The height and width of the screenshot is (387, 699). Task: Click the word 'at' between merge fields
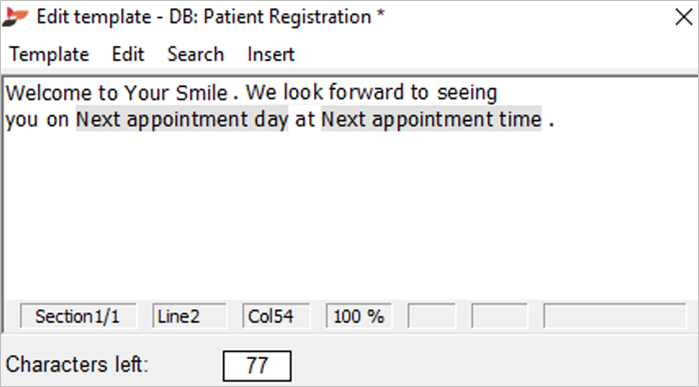tap(305, 119)
